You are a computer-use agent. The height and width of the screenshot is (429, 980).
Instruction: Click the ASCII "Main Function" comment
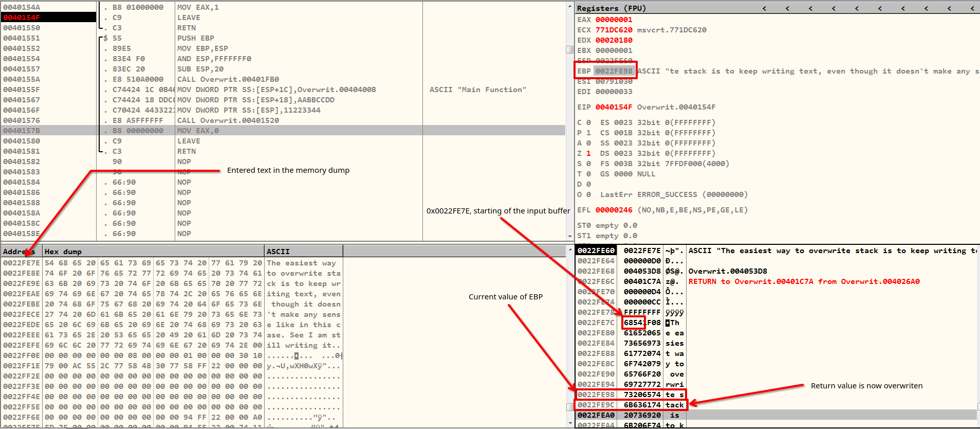478,90
